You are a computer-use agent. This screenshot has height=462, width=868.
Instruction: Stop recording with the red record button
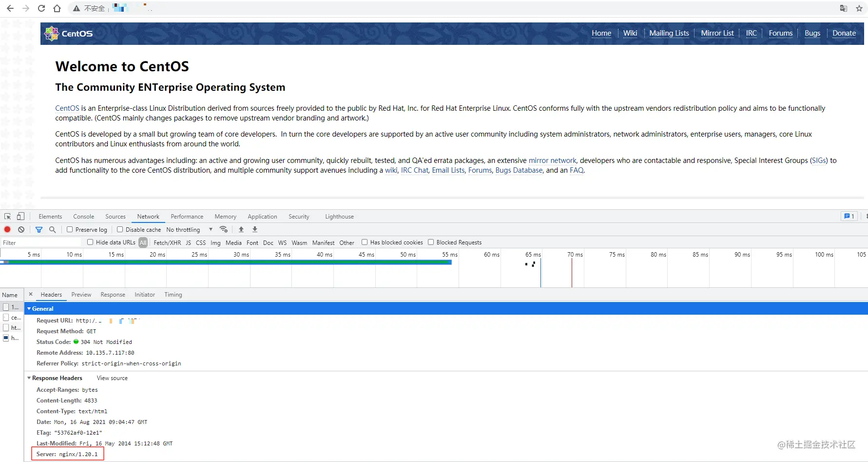pos(7,229)
